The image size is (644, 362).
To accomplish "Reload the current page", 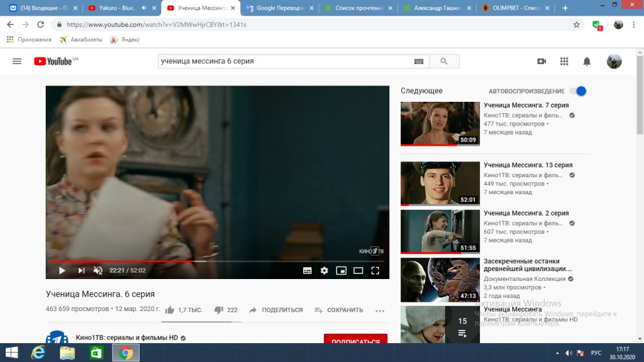I will [40, 25].
